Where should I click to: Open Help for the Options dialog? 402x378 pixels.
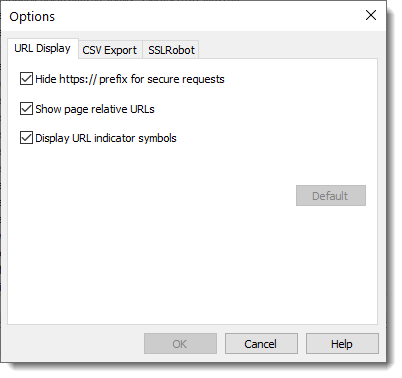342,344
